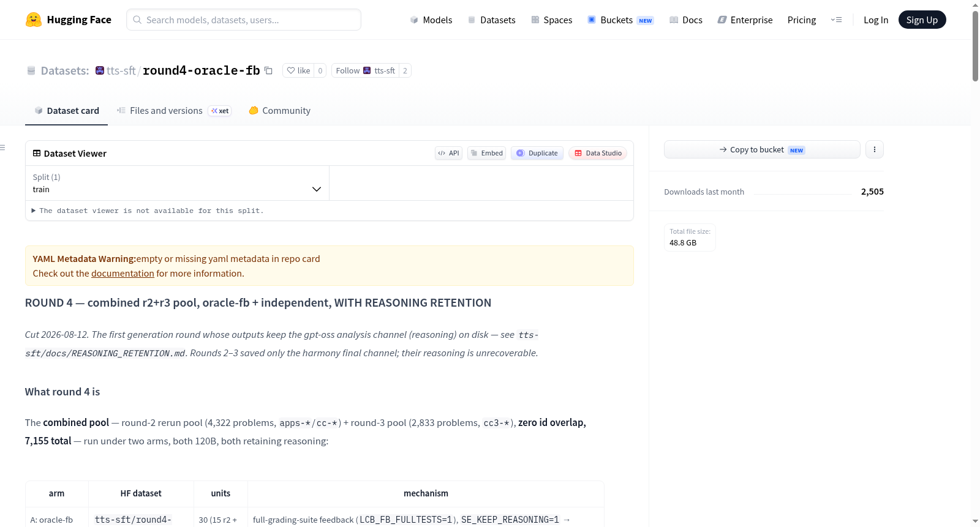Click the follower count next to Follow
This screenshot has height=527, width=980.
[x=405, y=70]
